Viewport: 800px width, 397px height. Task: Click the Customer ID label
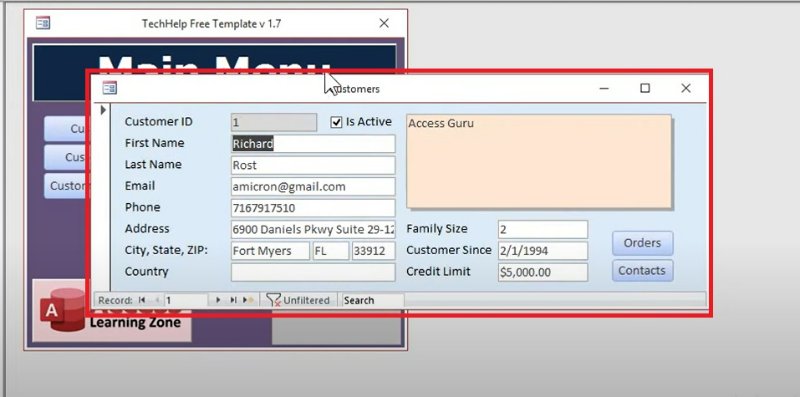pos(159,121)
